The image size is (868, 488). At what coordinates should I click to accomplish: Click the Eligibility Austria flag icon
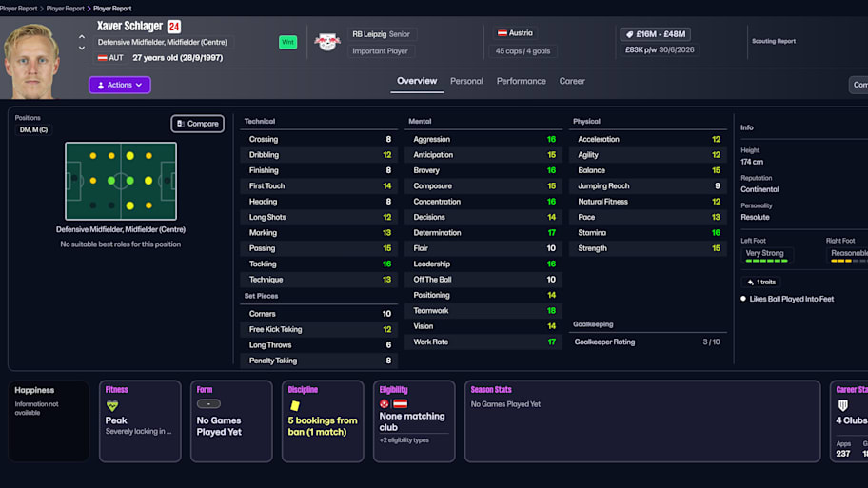[401, 404]
